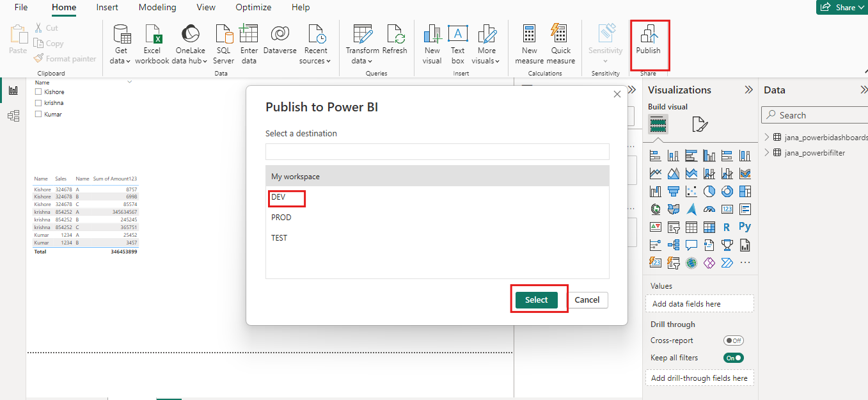This screenshot has height=400, width=868.
Task: Select the Build visual fields icon
Action: pyautogui.click(x=658, y=124)
